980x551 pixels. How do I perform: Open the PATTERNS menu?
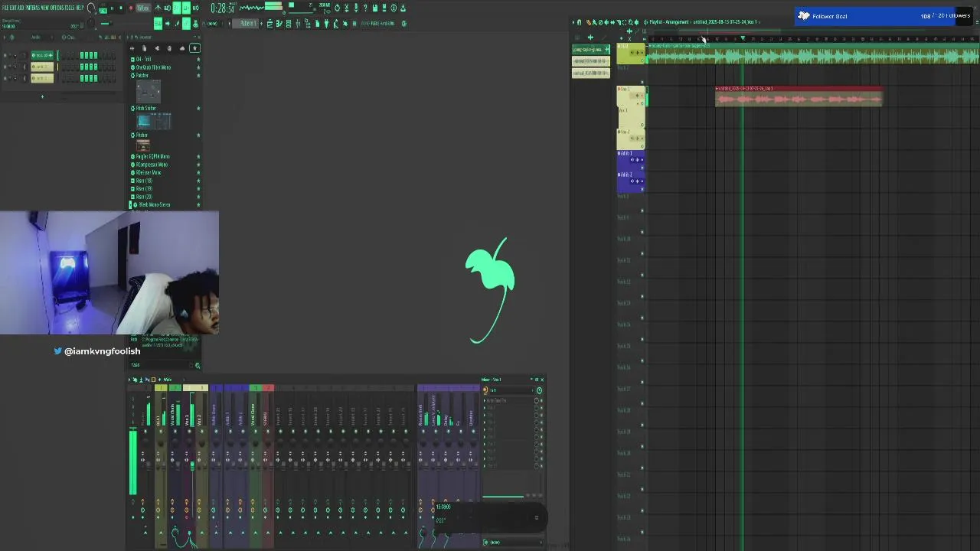32,8
